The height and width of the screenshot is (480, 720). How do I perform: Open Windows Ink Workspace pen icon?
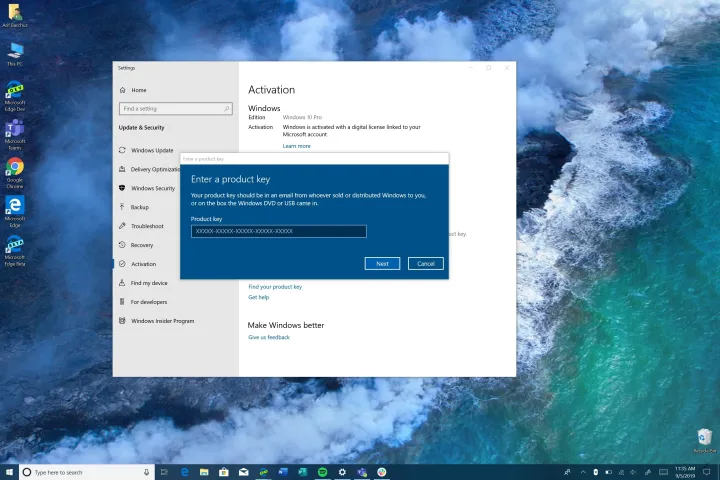point(647,472)
